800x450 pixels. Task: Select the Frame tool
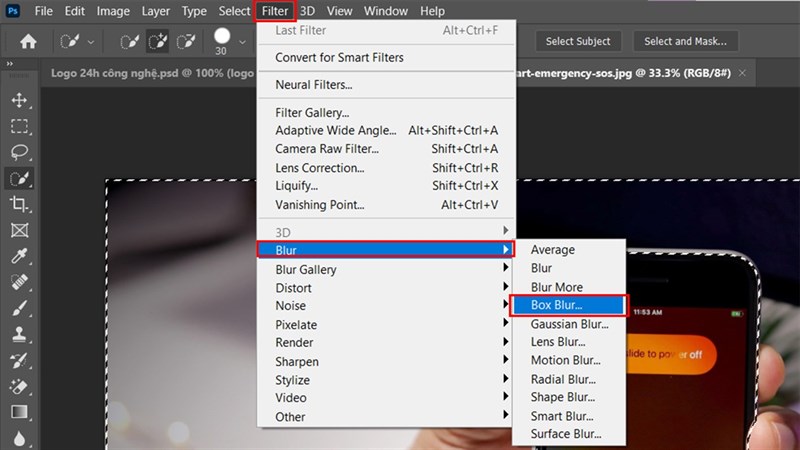pyautogui.click(x=19, y=230)
